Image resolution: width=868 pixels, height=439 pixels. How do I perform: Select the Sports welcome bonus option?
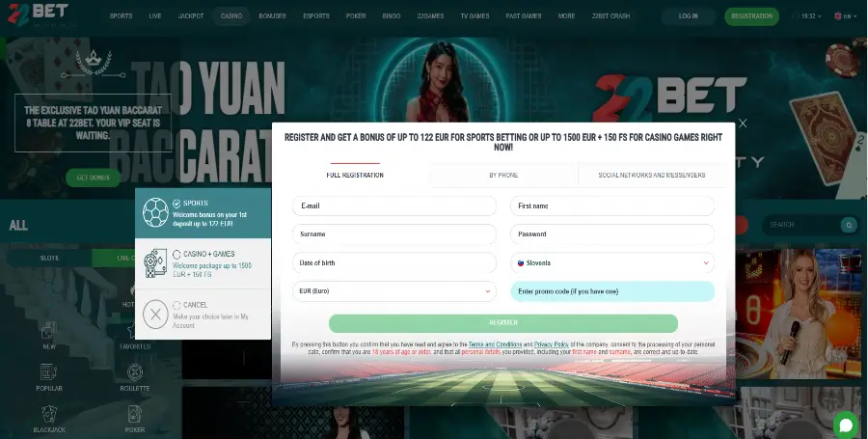pos(203,213)
